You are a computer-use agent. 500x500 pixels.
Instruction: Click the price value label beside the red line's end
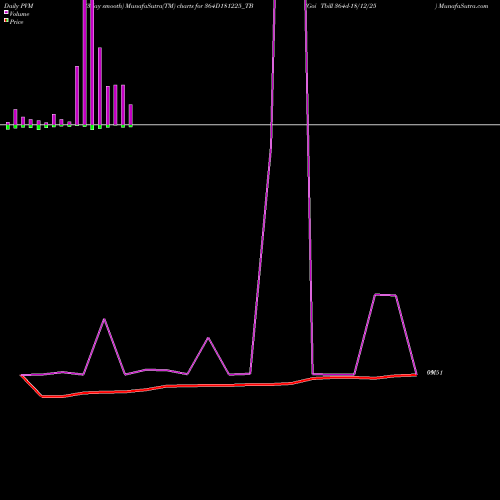point(435,373)
